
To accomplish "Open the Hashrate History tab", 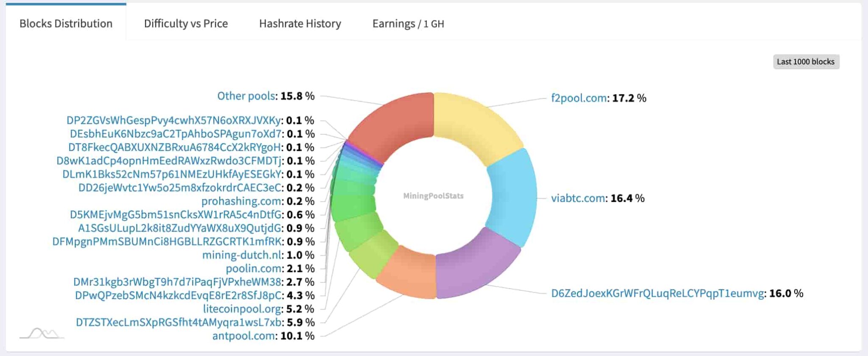I will pyautogui.click(x=300, y=23).
